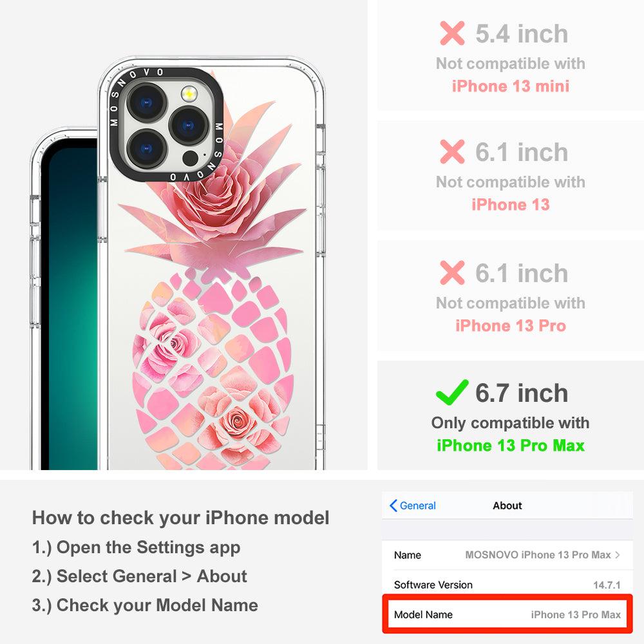Tap the General back chevron

(x=393, y=506)
